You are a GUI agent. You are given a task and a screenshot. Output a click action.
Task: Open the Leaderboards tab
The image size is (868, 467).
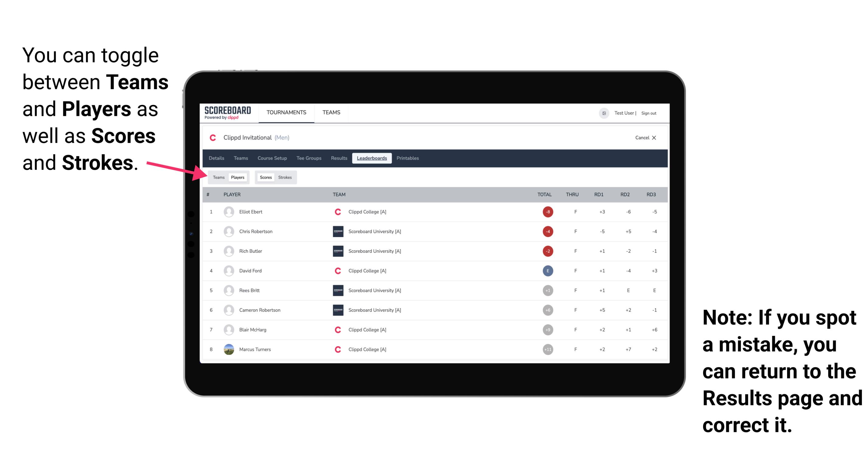tap(372, 158)
